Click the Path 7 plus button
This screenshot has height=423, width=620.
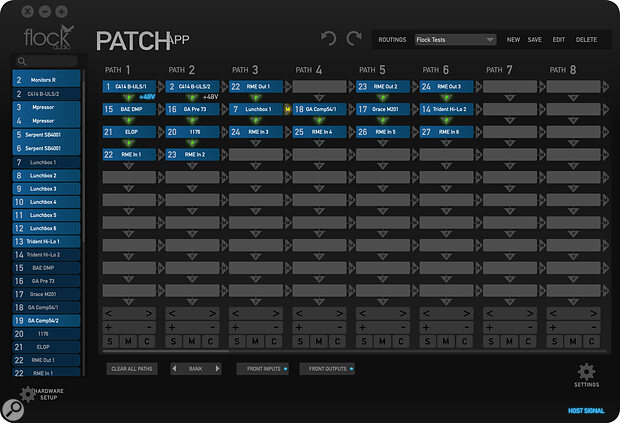coord(490,327)
